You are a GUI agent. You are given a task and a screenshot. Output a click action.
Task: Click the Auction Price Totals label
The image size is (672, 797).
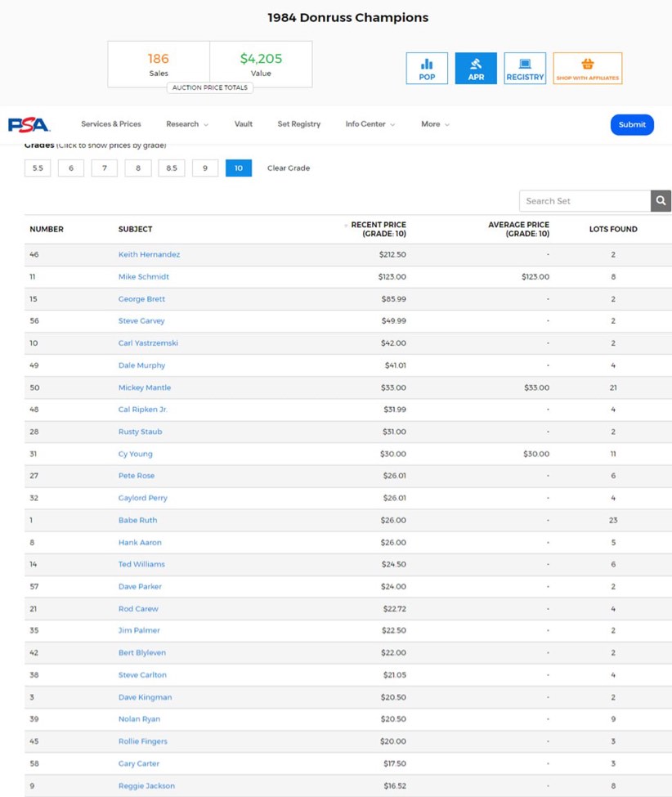pyautogui.click(x=210, y=88)
